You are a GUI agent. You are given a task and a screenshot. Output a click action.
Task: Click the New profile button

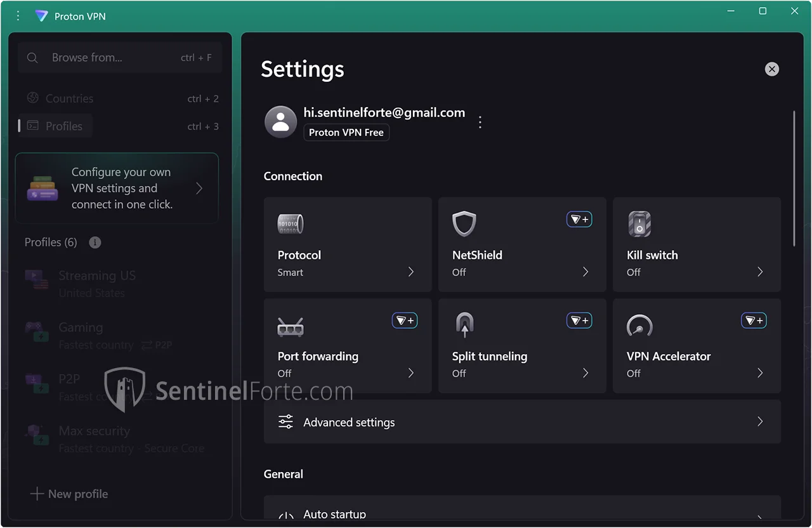click(x=70, y=494)
